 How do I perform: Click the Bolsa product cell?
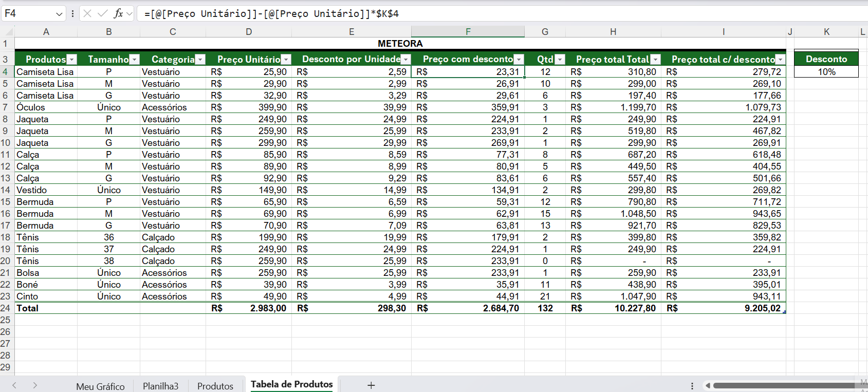coord(46,273)
